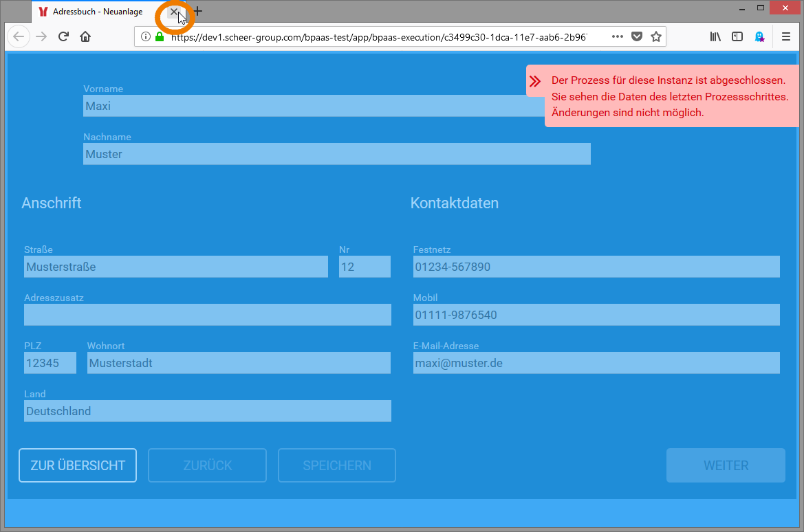Bookmark this page with star icon
The width and height of the screenshot is (804, 532).
pos(656,37)
